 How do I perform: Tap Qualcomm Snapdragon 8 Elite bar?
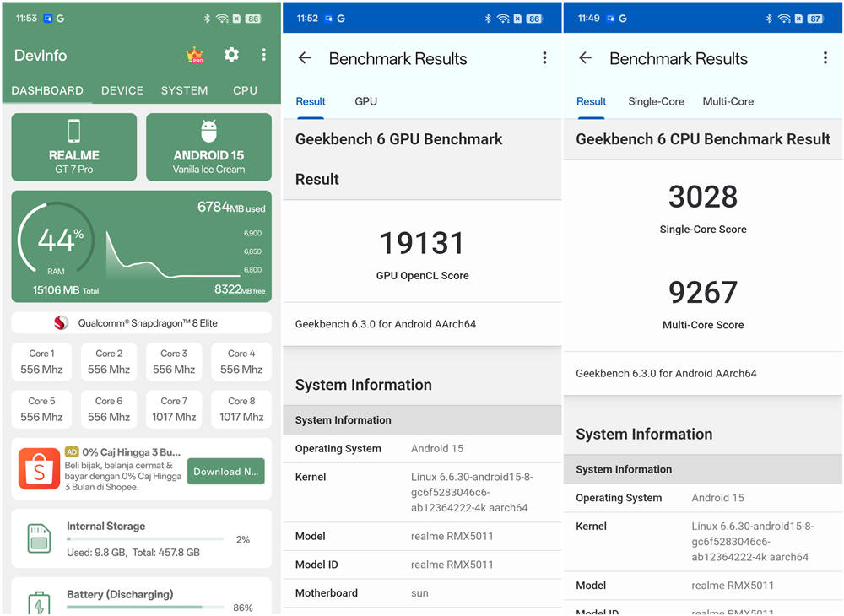[x=141, y=323]
